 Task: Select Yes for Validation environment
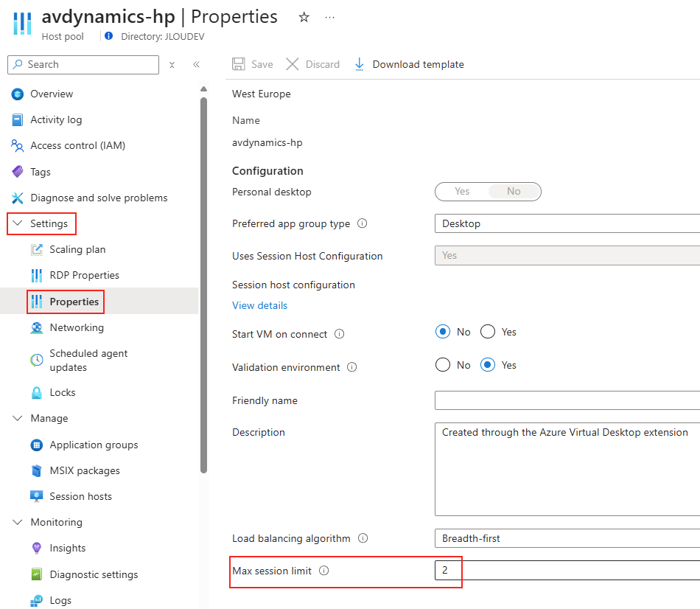488,365
